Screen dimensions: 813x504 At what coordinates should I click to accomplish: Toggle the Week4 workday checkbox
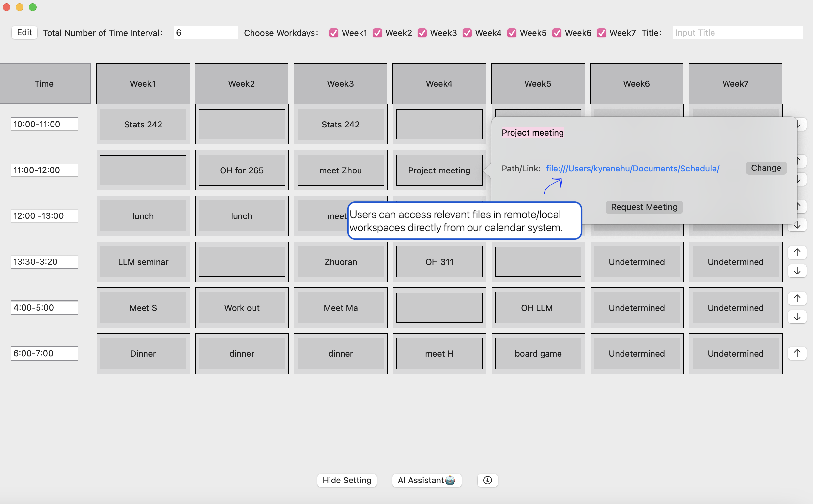click(467, 33)
